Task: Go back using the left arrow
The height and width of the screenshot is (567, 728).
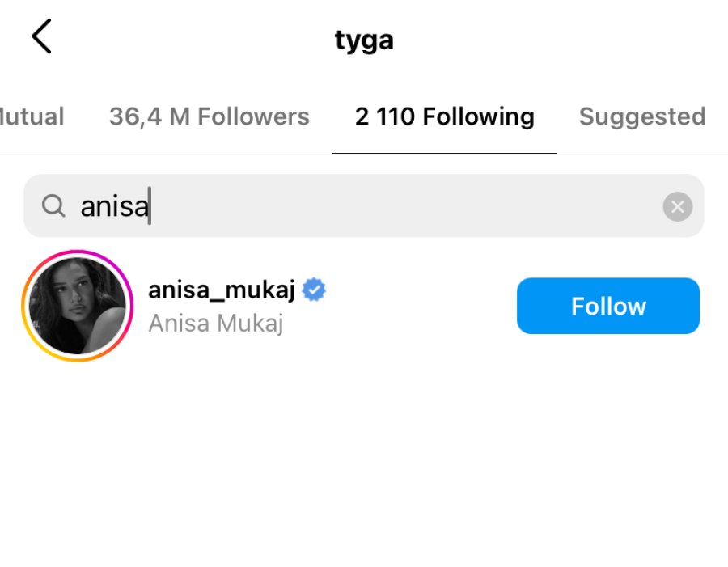Action: click(41, 36)
